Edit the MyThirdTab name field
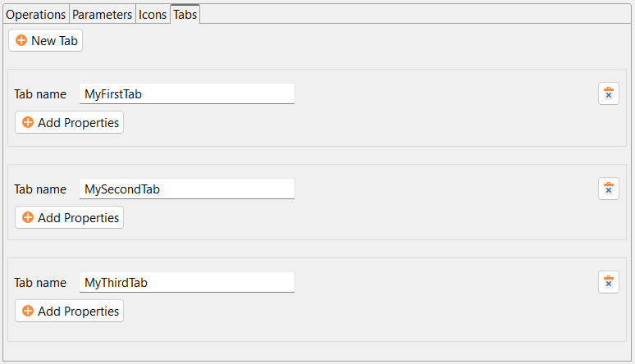The height and width of the screenshot is (364, 635). pos(187,283)
